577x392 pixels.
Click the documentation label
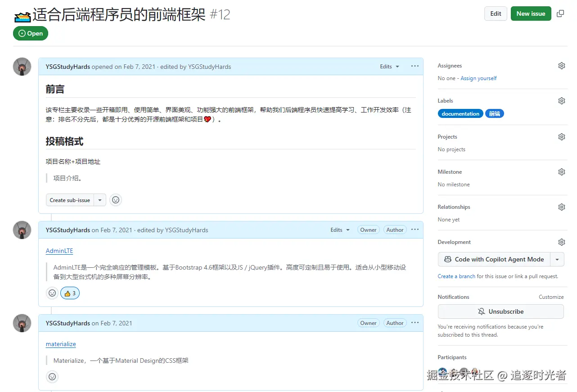(x=460, y=114)
